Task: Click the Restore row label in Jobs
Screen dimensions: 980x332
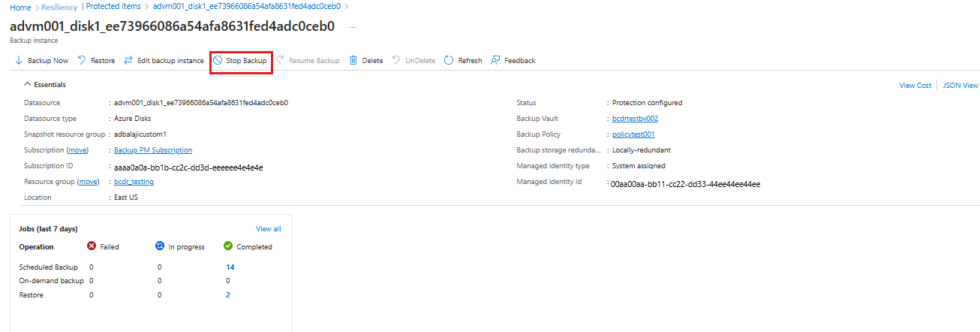Action: pos(31,295)
